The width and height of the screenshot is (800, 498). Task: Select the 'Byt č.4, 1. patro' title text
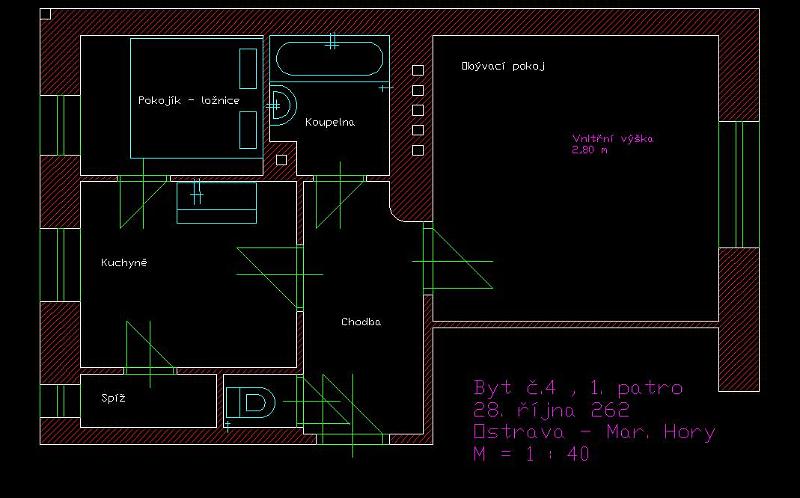577,388
